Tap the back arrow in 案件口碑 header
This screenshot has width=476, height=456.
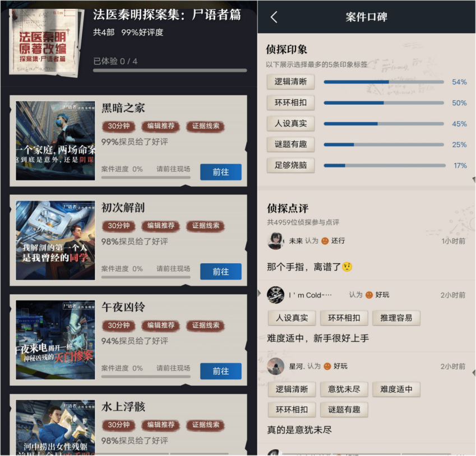coord(274,17)
